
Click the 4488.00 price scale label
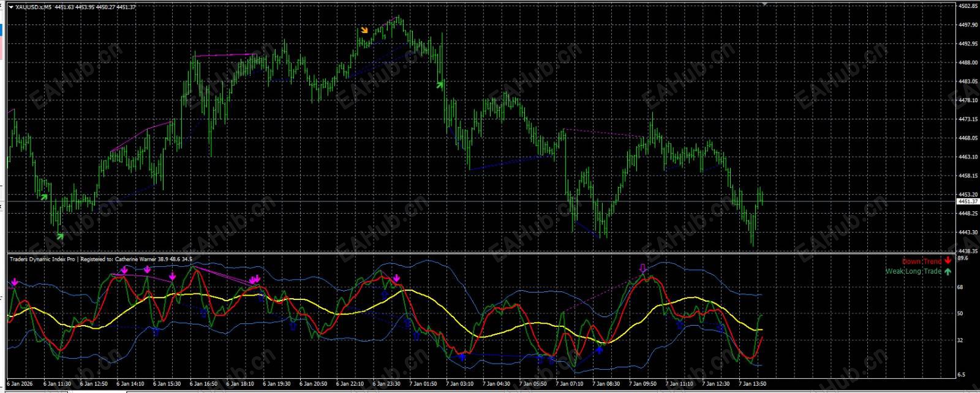coord(968,62)
